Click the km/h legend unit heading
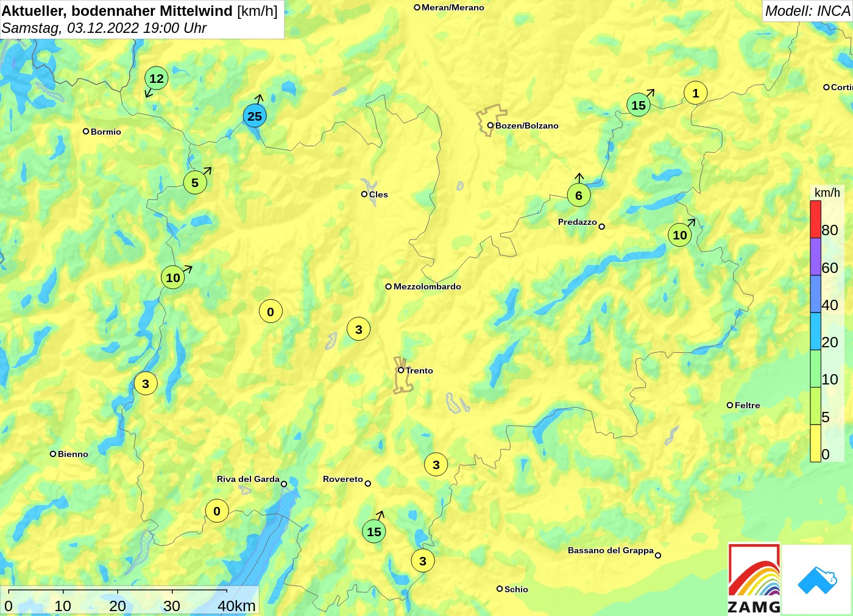The image size is (853, 616). (x=827, y=193)
